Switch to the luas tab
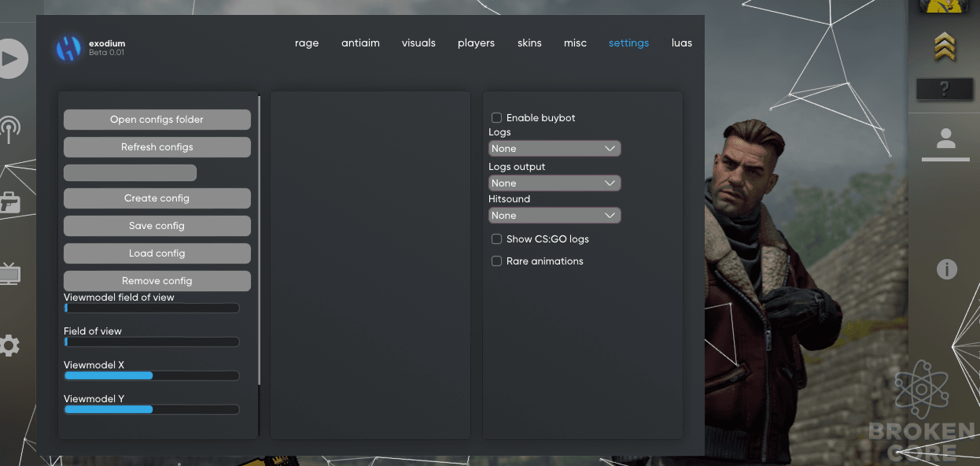The height and width of the screenshot is (466, 980). (x=682, y=43)
